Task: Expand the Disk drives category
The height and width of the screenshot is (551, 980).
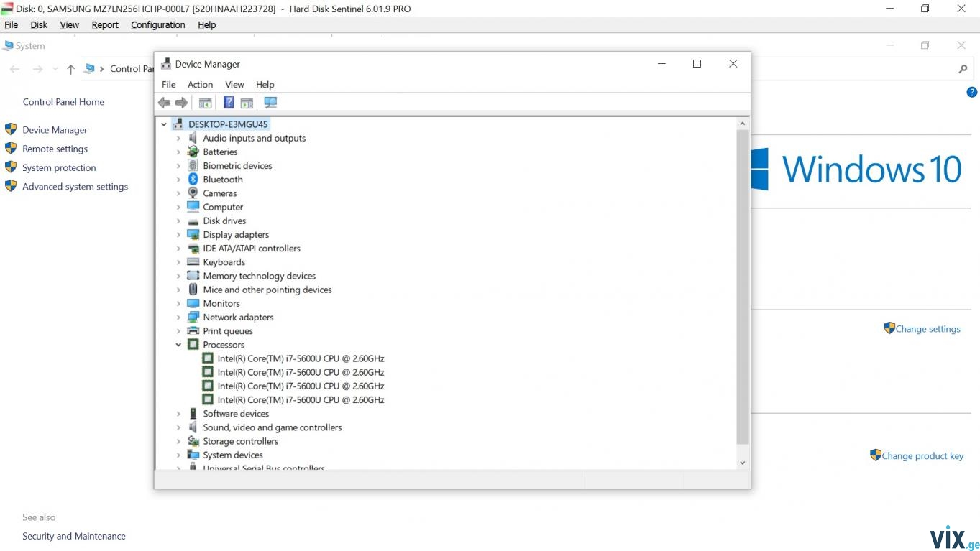Action: tap(178, 221)
